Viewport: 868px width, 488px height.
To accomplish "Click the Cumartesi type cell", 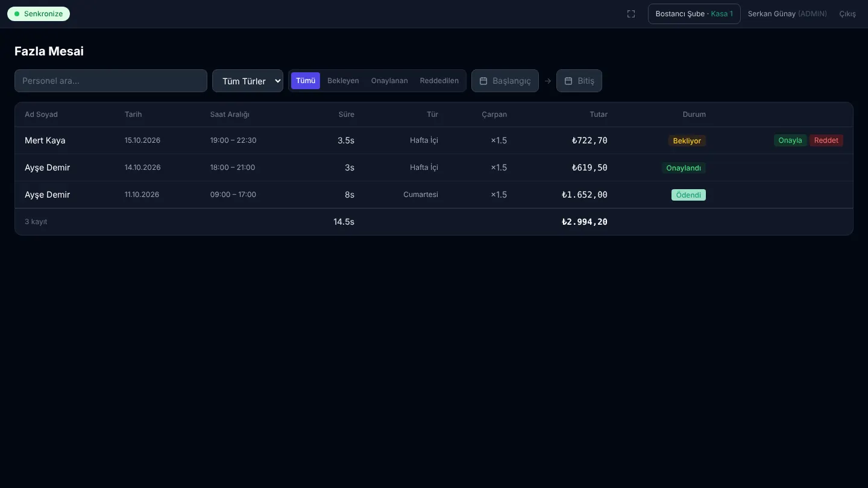I will [x=421, y=195].
